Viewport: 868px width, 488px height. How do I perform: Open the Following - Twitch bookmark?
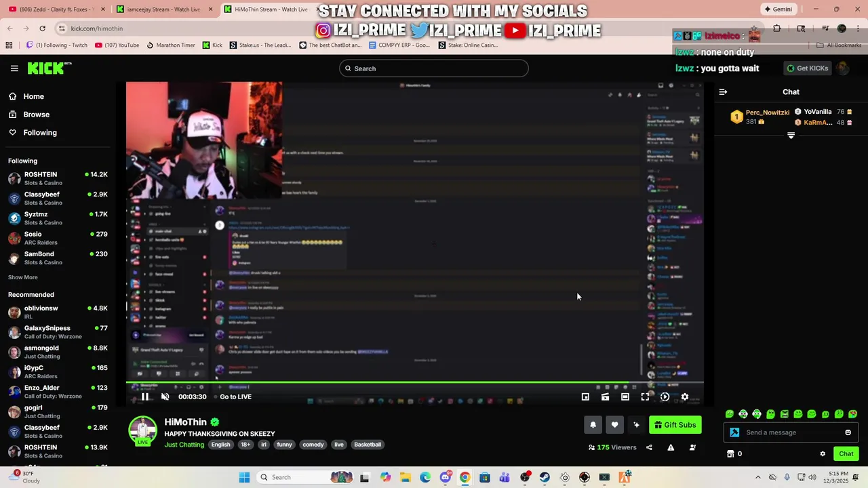(x=56, y=45)
